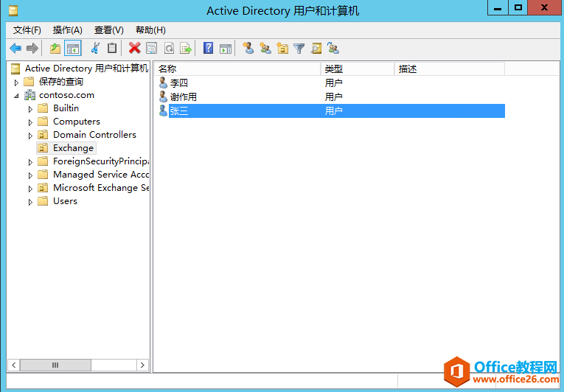Click the user icon beside 谢作用
564x392 pixels.
(163, 97)
